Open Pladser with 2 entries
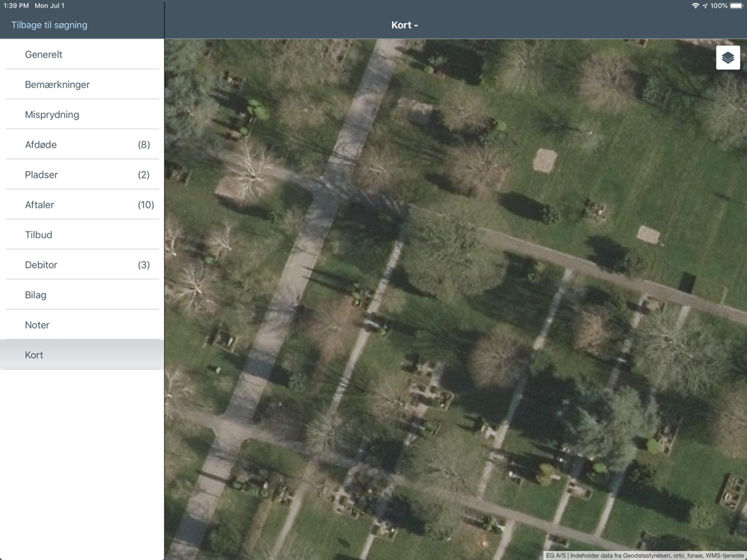 tap(82, 175)
